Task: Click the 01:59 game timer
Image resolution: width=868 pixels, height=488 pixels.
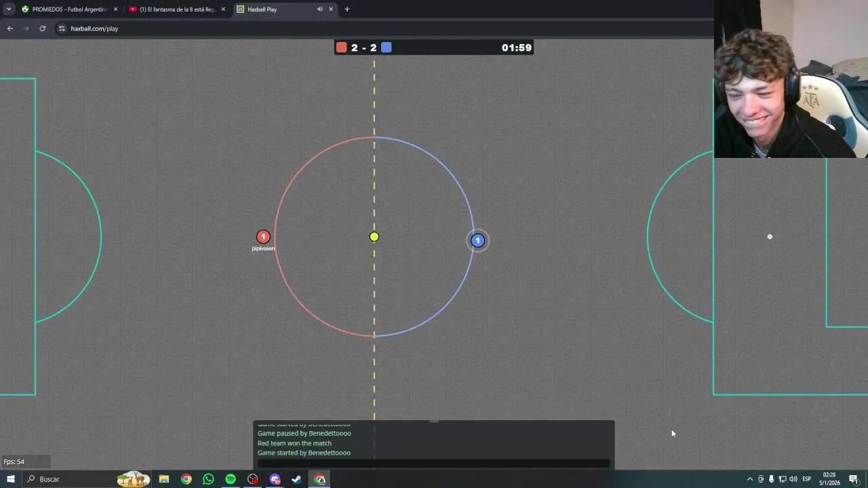Action: (517, 47)
